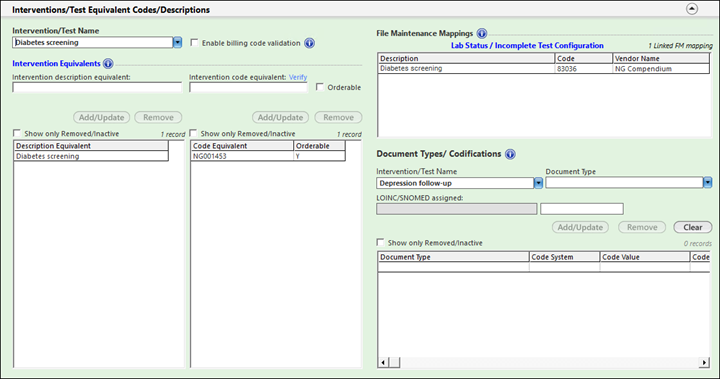Image resolution: width=720 pixels, height=380 pixels.
Task: Click NG Compendium vendor name cell
Action: 661,68
